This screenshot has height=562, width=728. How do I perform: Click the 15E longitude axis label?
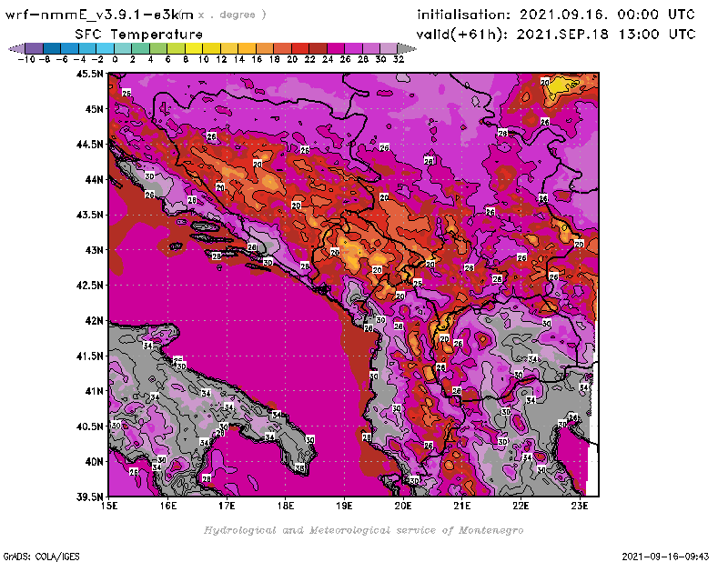point(109,506)
